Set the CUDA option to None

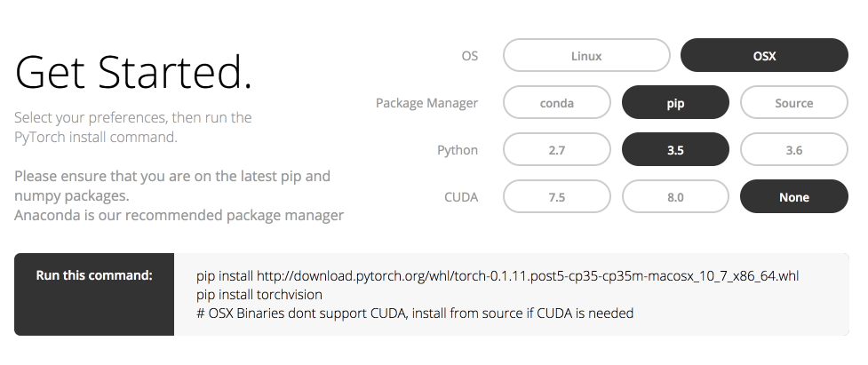tap(793, 197)
